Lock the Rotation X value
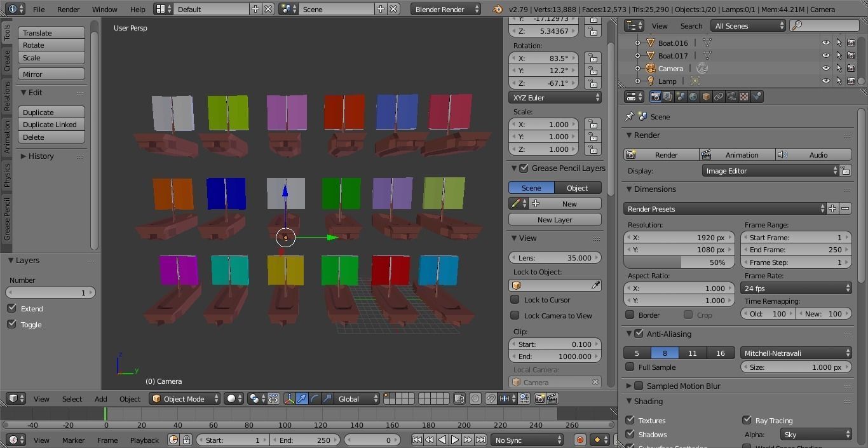Screen dimensions: 868x448 pyautogui.click(x=593, y=58)
